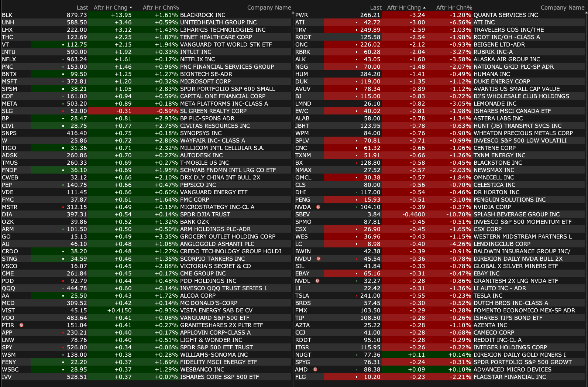Click the Sx badge next to NVDL
588x387 pixels.
click(317, 281)
